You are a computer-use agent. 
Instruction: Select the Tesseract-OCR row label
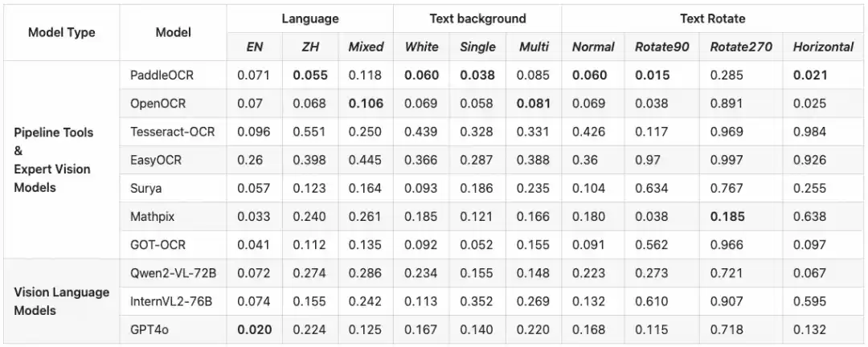coord(173,132)
